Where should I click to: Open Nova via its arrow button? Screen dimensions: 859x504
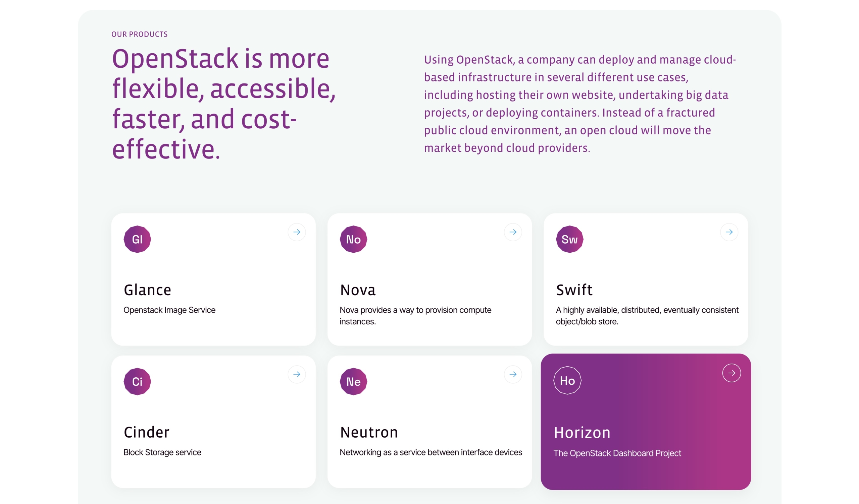point(513,232)
